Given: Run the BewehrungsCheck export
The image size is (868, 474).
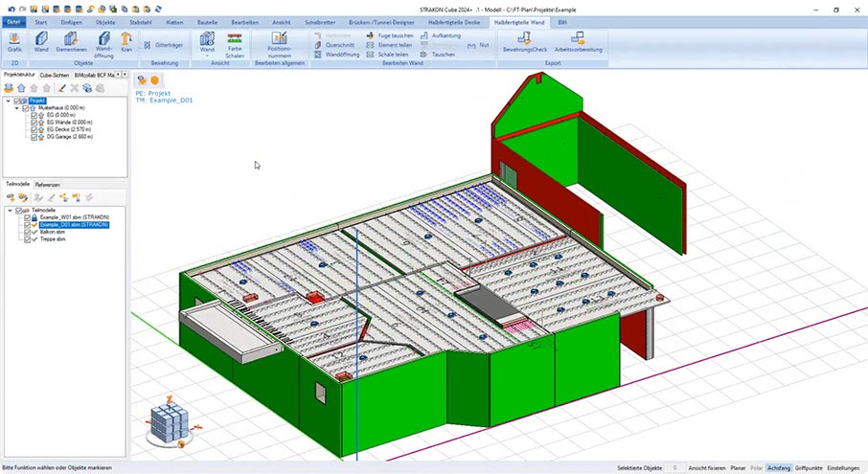Looking at the screenshot, I should click(525, 42).
